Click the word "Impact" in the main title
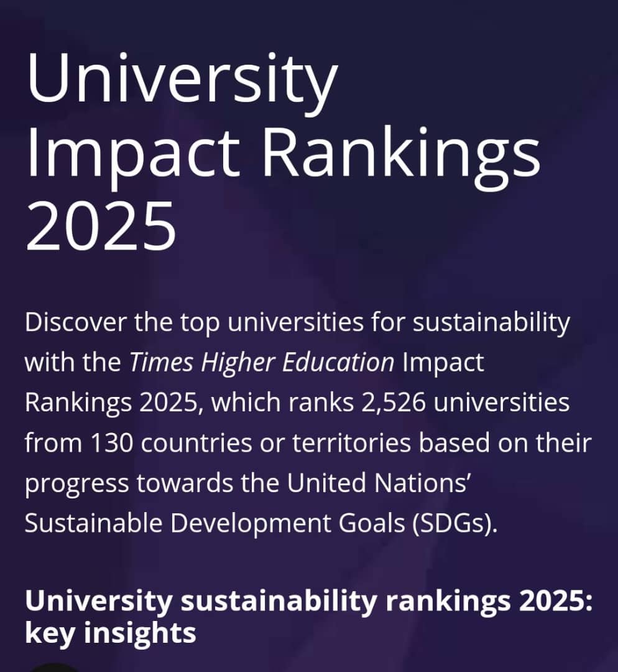The image size is (618, 672). 132,152
